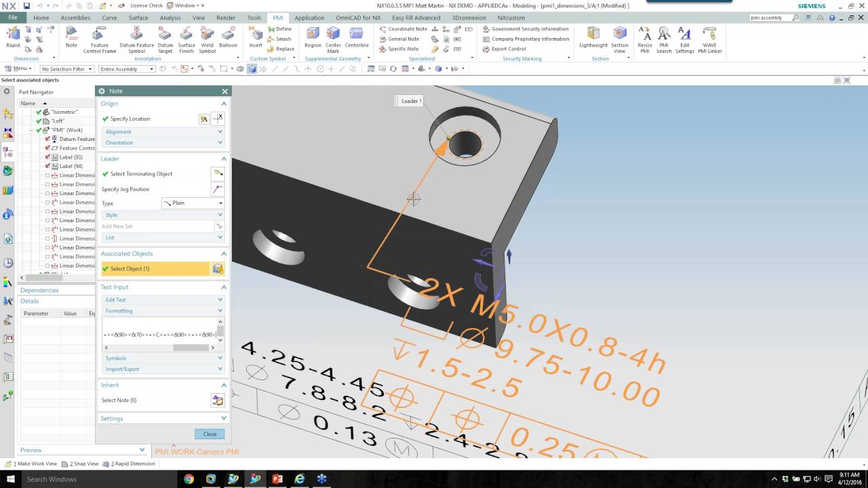Click the Define custom symbol tool
Image resolution: width=868 pixels, height=488 pixels.
[x=280, y=29]
